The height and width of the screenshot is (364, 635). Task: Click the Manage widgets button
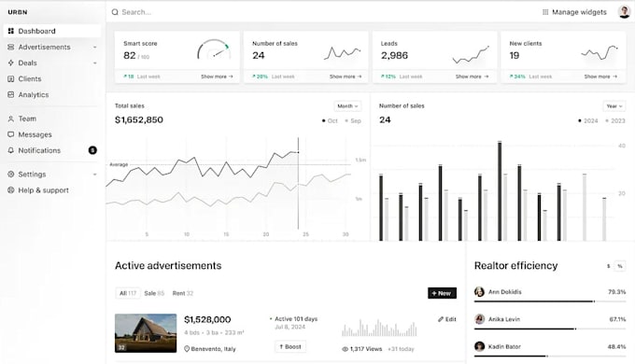[x=574, y=12]
